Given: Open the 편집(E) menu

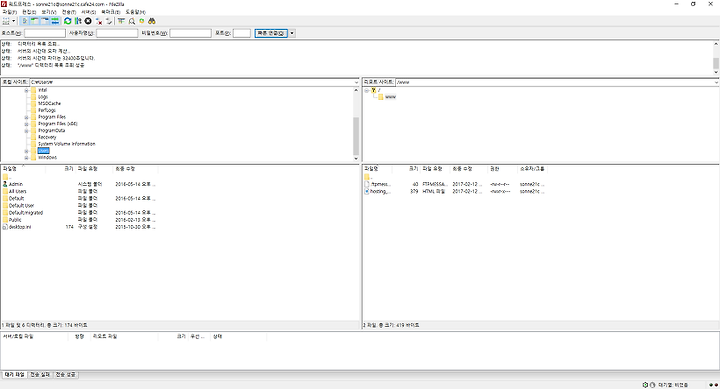Looking at the screenshot, I should pyautogui.click(x=29, y=12).
